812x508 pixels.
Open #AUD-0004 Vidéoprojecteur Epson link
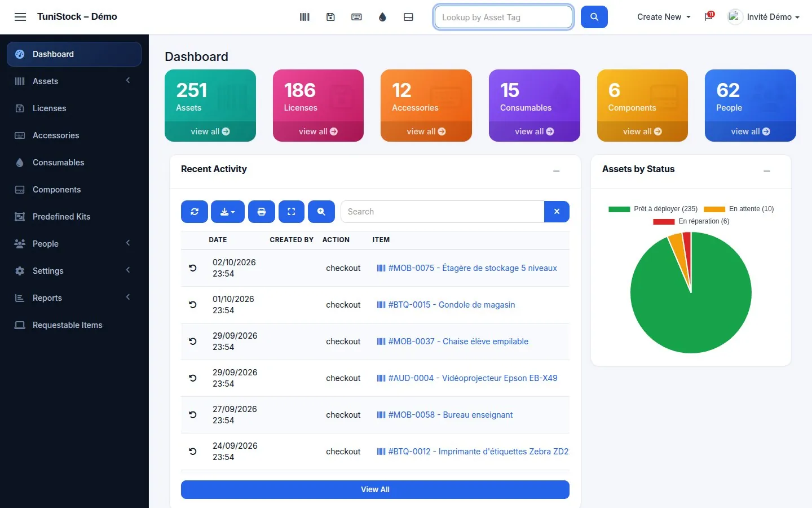[467, 378]
